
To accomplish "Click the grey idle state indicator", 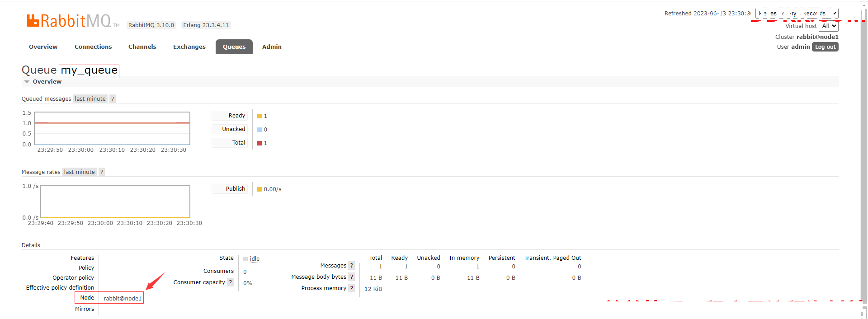I will (x=245, y=259).
